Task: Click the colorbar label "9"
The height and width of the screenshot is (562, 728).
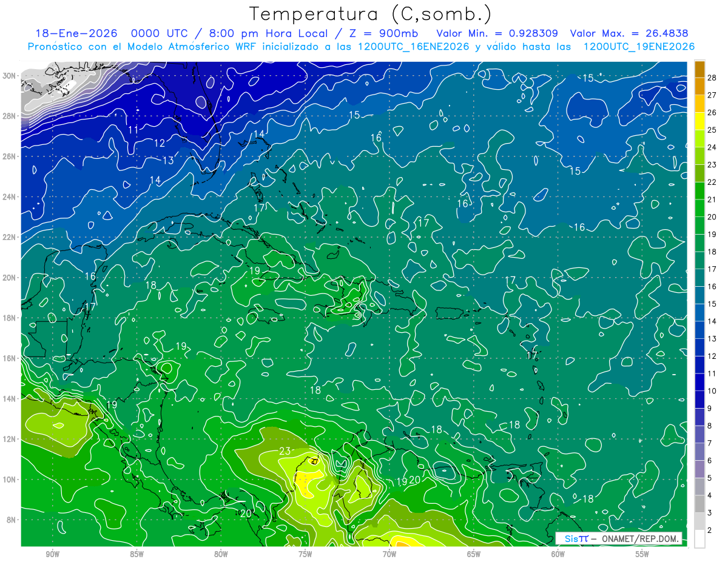Action: pyautogui.click(x=710, y=409)
